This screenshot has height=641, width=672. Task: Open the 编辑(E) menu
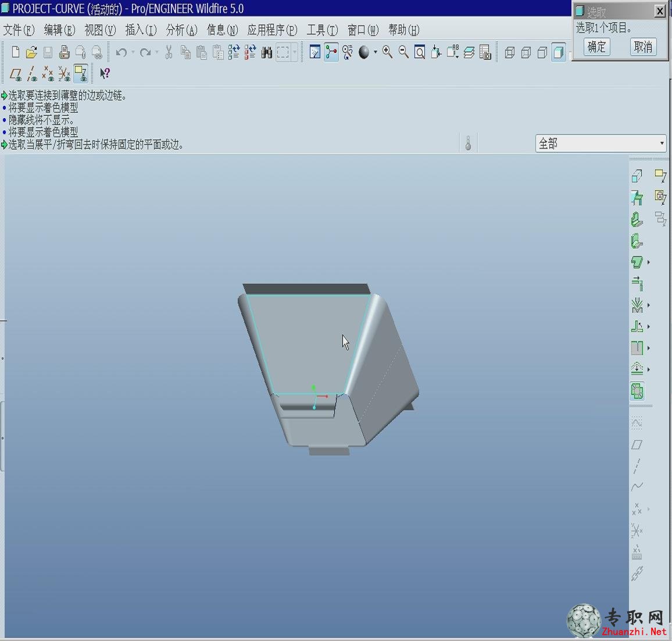click(x=59, y=30)
